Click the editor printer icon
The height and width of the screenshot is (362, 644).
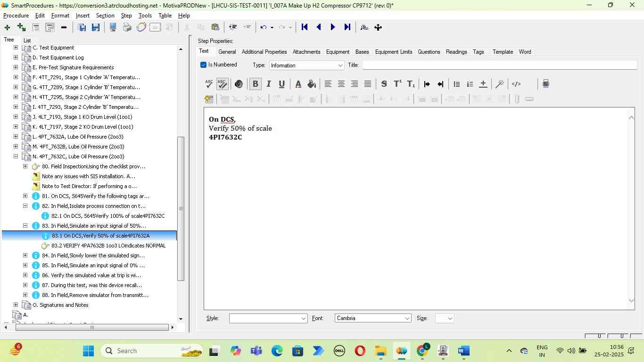tap(545, 84)
